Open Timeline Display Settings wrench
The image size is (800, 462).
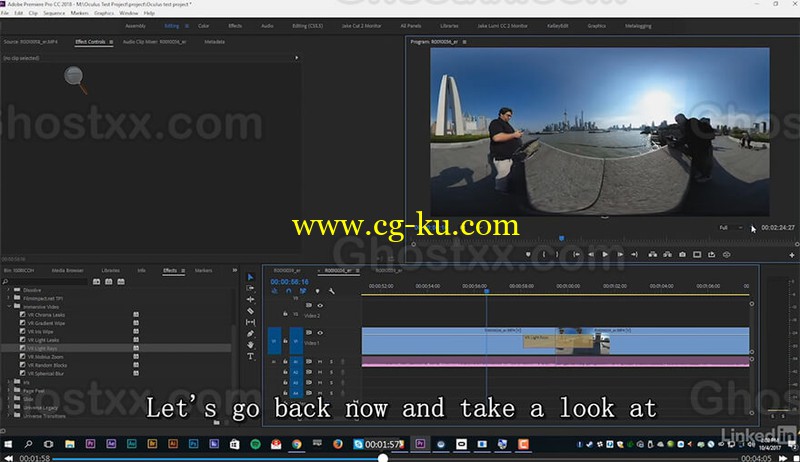[332, 291]
